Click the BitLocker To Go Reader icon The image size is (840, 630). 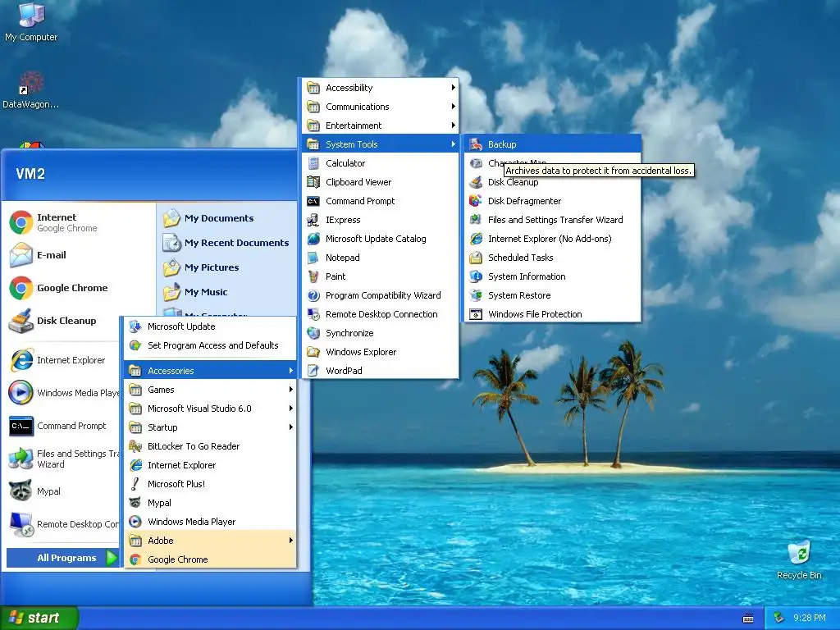pyautogui.click(x=135, y=446)
